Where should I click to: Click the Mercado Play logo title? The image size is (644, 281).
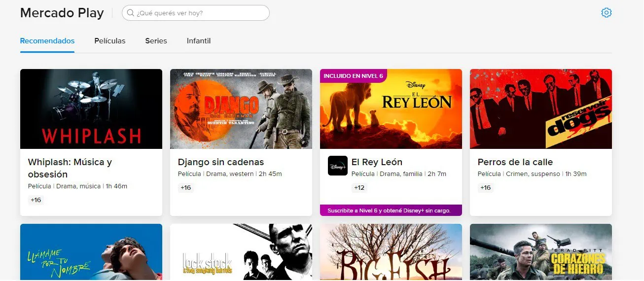pos(62,13)
